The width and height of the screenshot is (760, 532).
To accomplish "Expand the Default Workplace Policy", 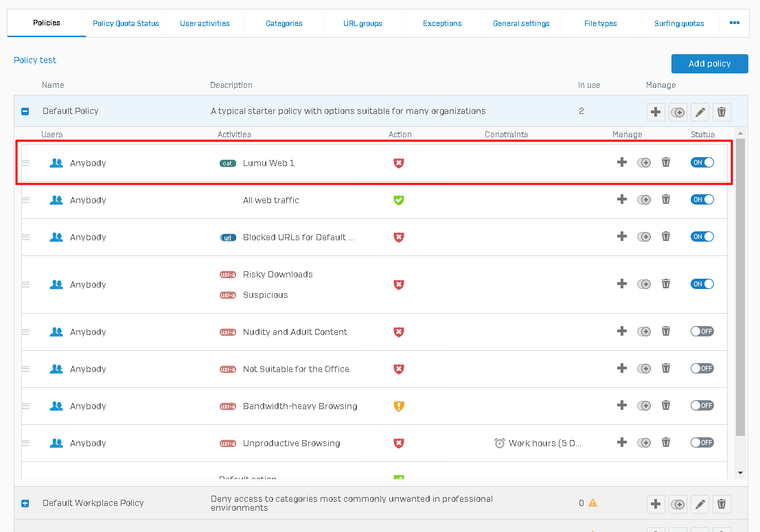I will pos(25,503).
